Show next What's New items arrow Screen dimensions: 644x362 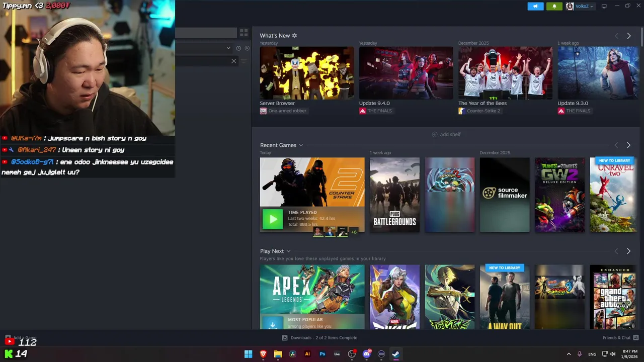(628, 36)
